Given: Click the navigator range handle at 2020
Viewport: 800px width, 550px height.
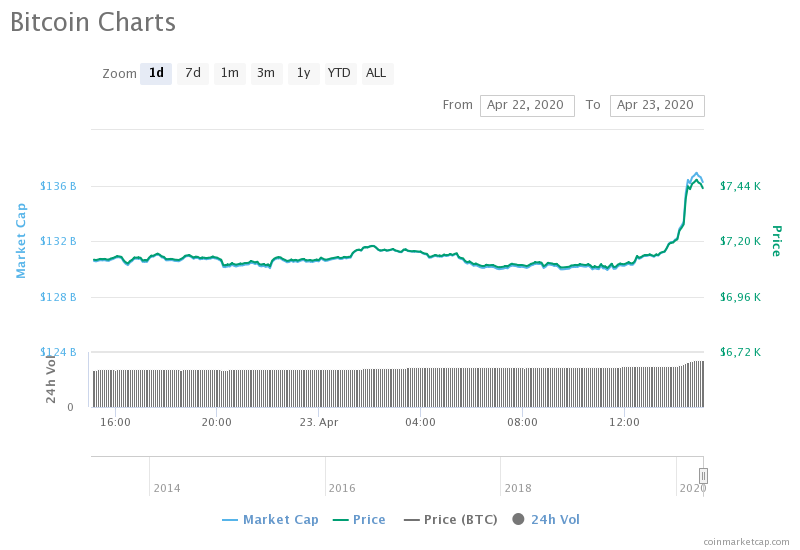Looking at the screenshot, I should (x=703, y=476).
